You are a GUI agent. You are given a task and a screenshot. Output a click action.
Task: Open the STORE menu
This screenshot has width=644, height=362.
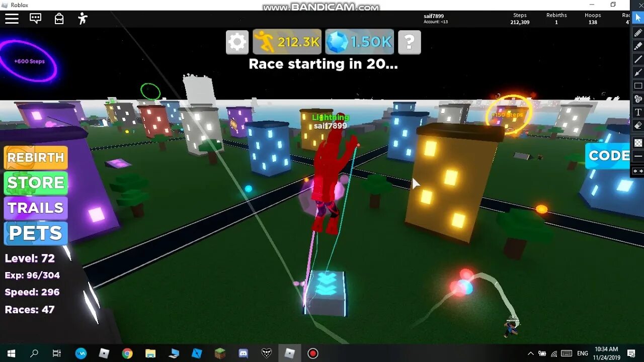click(x=36, y=183)
